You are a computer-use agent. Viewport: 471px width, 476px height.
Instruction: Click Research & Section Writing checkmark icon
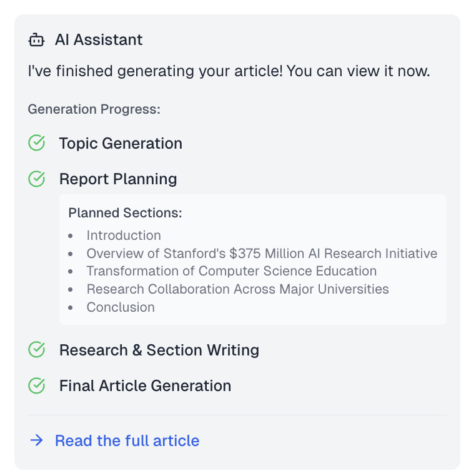pyautogui.click(x=37, y=350)
